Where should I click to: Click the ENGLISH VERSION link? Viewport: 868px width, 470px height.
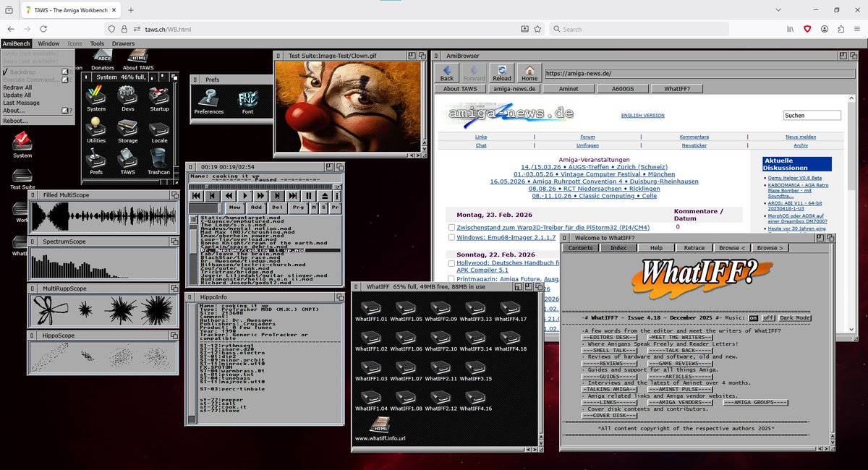pos(642,116)
